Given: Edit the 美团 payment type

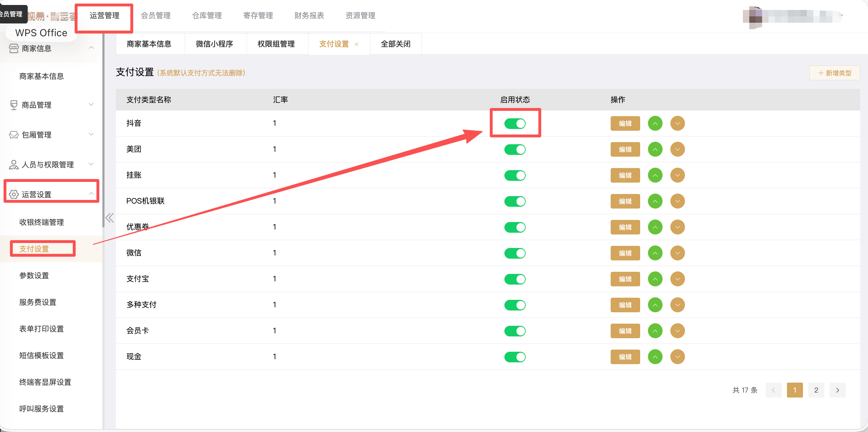Looking at the screenshot, I should (625, 149).
